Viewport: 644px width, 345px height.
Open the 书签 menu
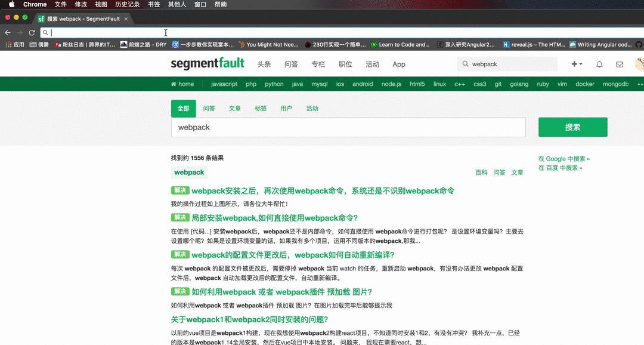154,5
